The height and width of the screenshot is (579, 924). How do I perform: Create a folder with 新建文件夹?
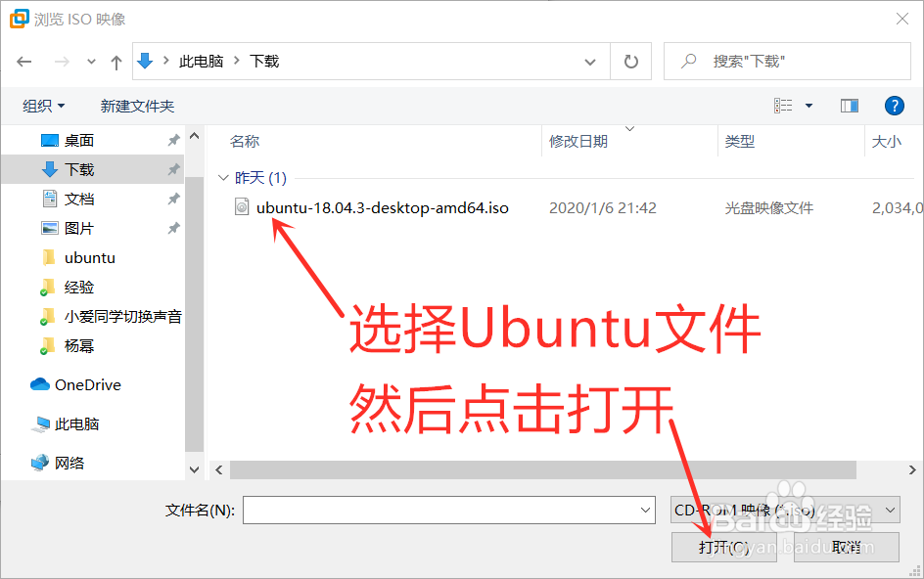(137, 106)
